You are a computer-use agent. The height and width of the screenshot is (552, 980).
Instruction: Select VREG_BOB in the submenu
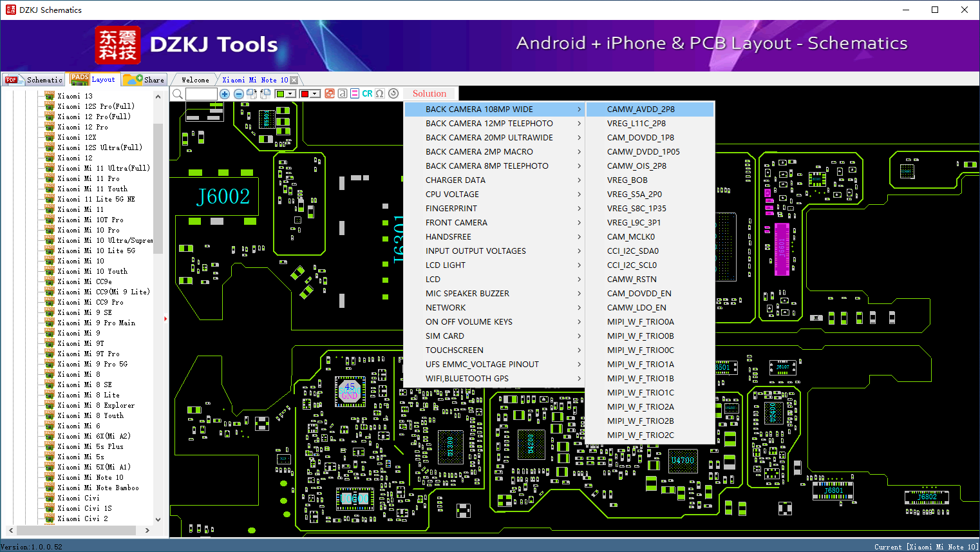coord(650,180)
